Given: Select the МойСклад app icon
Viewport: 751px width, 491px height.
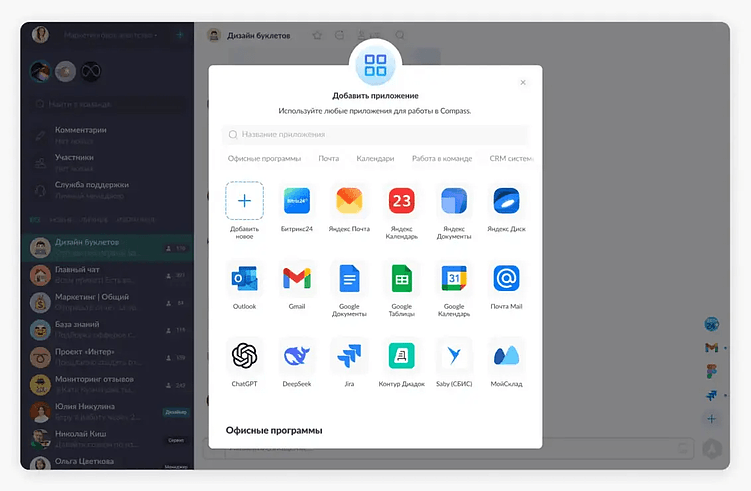Looking at the screenshot, I should point(506,356).
